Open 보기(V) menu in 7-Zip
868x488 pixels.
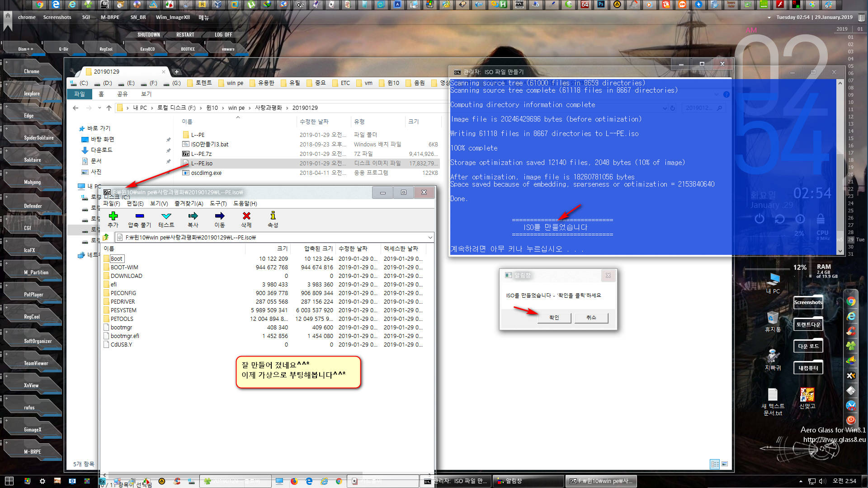pos(159,204)
